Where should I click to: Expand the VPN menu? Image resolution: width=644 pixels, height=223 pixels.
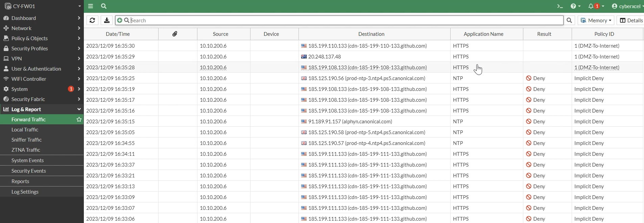(x=42, y=58)
